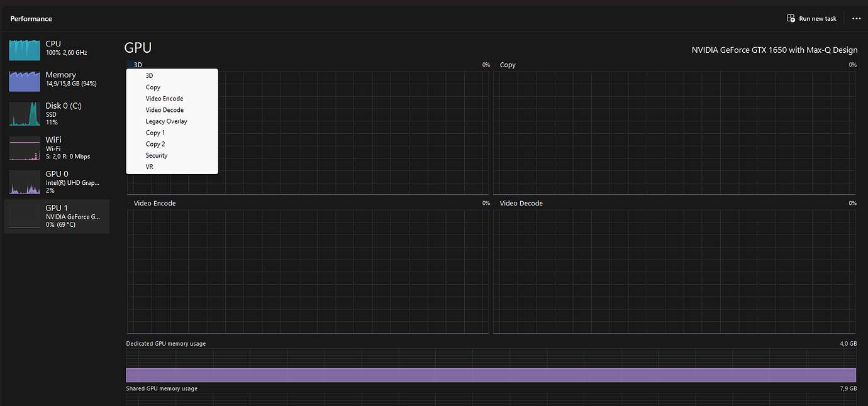This screenshot has height=406, width=868.
Task: Select the CPU usage graph thumbnail in sidebar
Action: pos(25,50)
